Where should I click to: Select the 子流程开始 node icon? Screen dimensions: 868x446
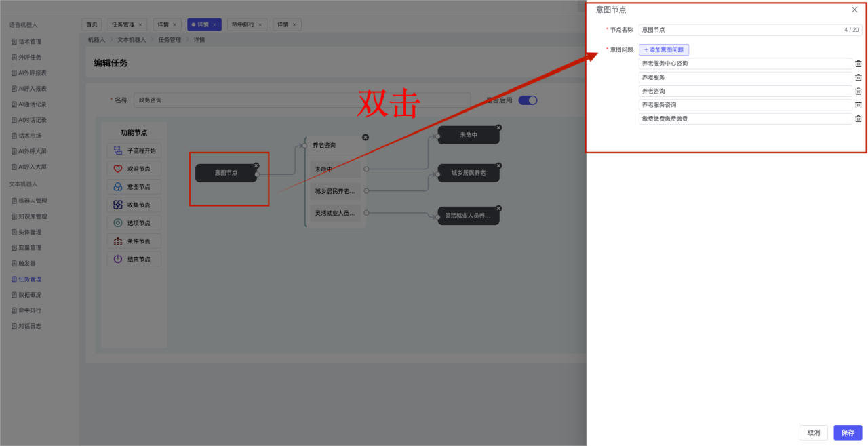pyautogui.click(x=118, y=151)
